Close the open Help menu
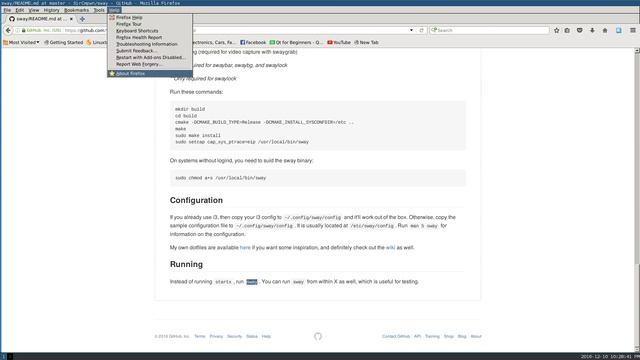This screenshot has height=360, width=640. pyautogui.click(x=114, y=10)
